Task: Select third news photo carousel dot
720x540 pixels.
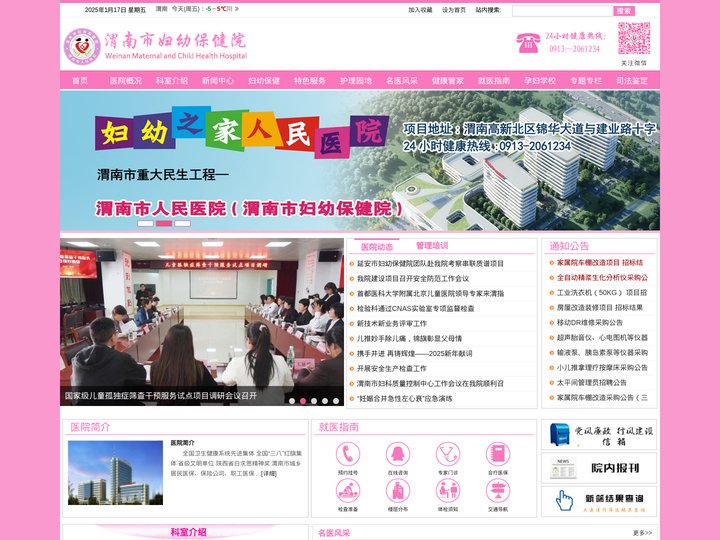Action: [314, 401]
